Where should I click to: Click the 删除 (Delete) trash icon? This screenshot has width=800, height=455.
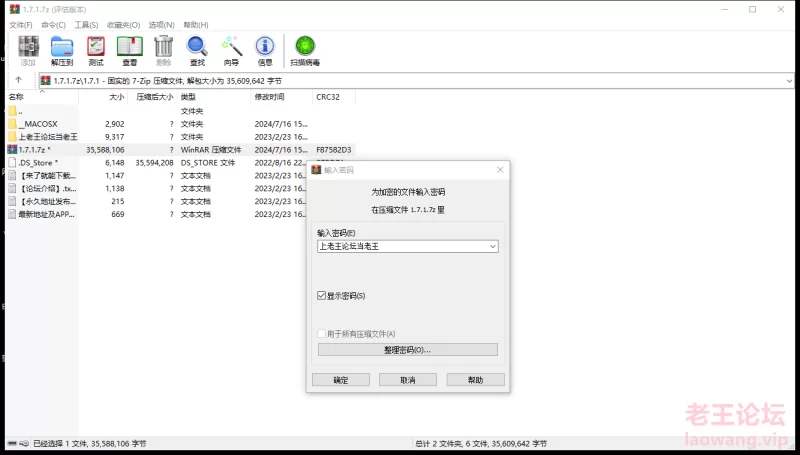[x=163, y=46]
